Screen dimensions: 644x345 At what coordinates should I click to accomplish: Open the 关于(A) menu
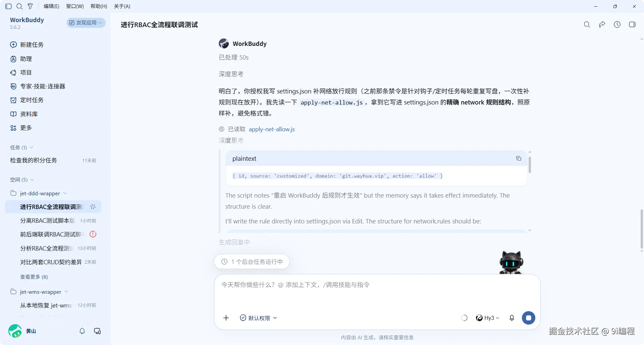[x=122, y=6]
